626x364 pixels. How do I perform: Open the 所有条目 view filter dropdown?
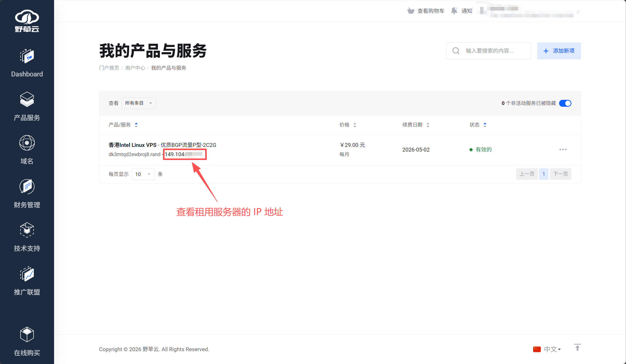[138, 103]
